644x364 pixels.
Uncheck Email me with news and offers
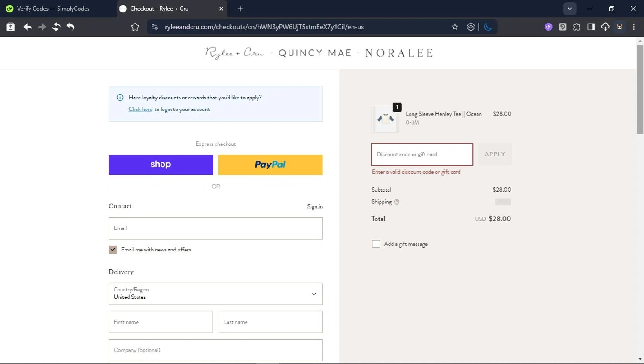click(x=113, y=250)
